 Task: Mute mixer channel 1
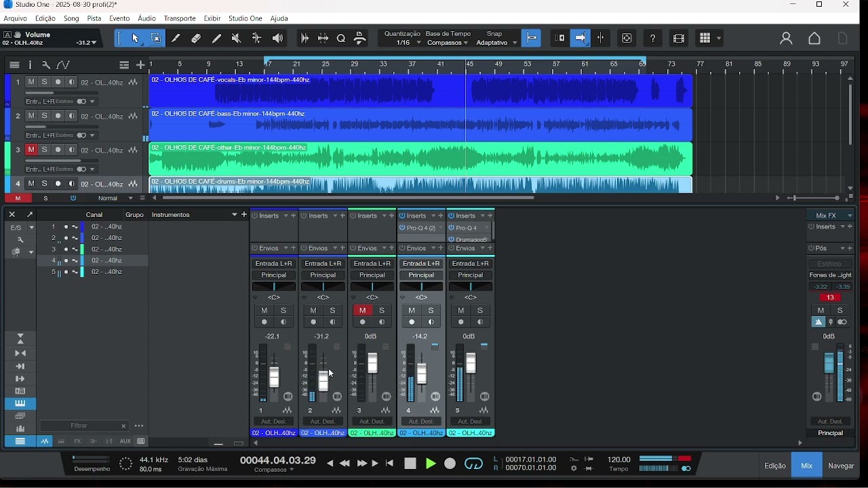pyautogui.click(x=264, y=310)
